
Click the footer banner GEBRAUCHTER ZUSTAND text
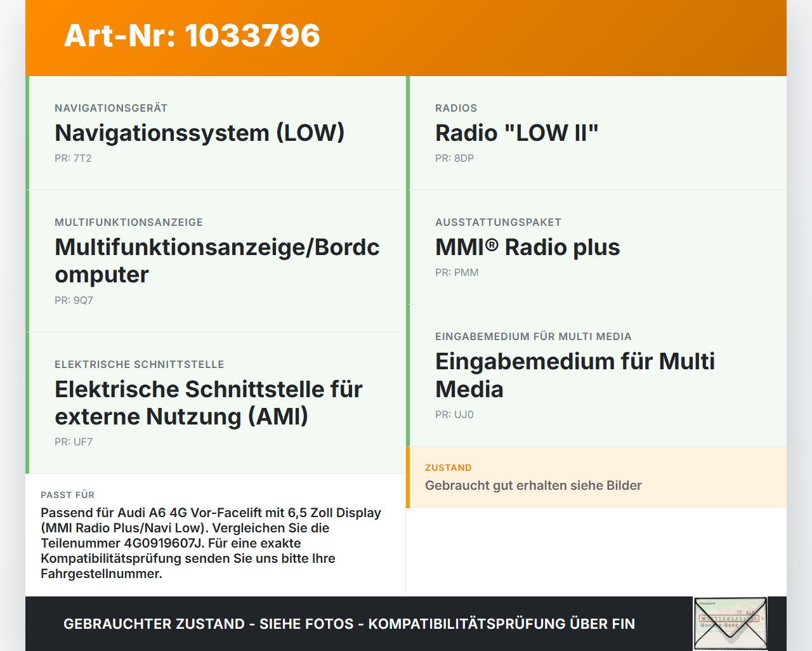[x=349, y=624]
